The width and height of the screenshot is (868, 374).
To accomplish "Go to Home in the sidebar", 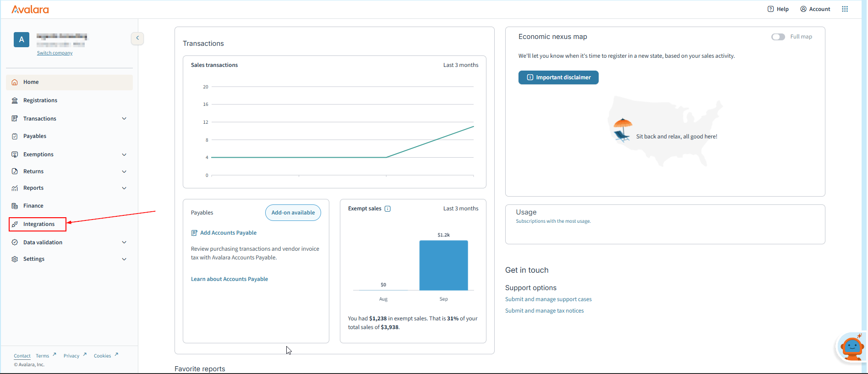I will tap(70, 82).
